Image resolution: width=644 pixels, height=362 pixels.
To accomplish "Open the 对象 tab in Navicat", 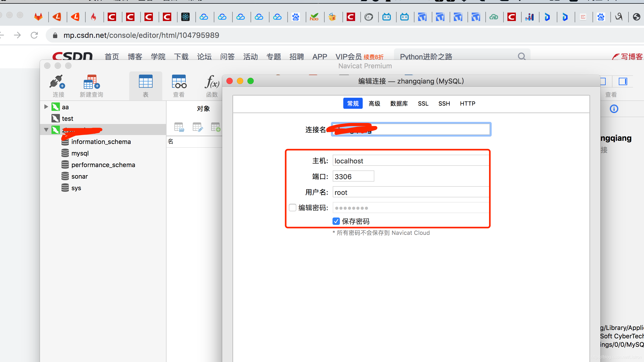I will point(203,108).
